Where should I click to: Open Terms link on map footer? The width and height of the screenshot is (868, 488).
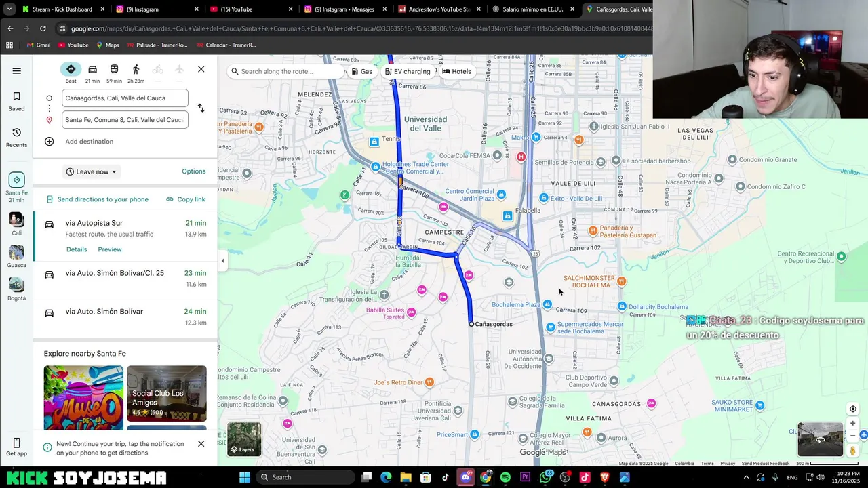[707, 464]
